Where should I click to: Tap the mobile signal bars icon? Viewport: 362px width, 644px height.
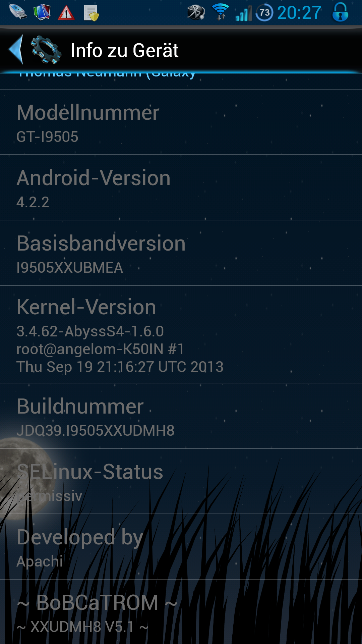point(244,13)
